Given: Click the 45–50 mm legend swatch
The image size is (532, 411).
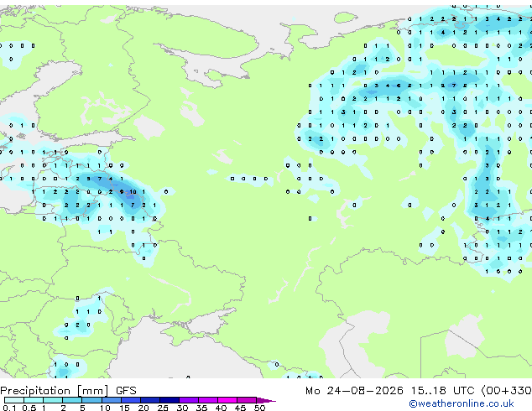Looking at the screenshot, I should tap(247, 400).
